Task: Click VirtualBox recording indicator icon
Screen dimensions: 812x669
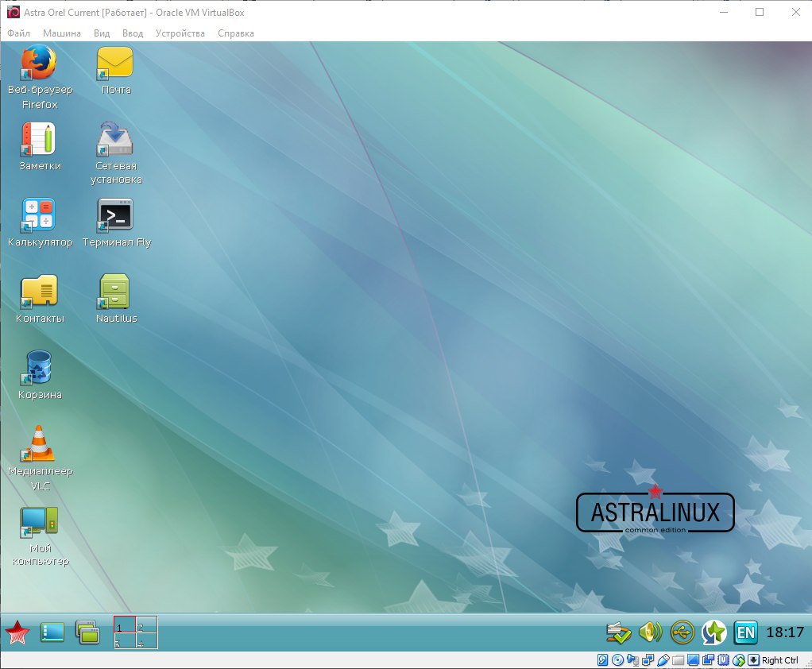Action: click(x=708, y=660)
